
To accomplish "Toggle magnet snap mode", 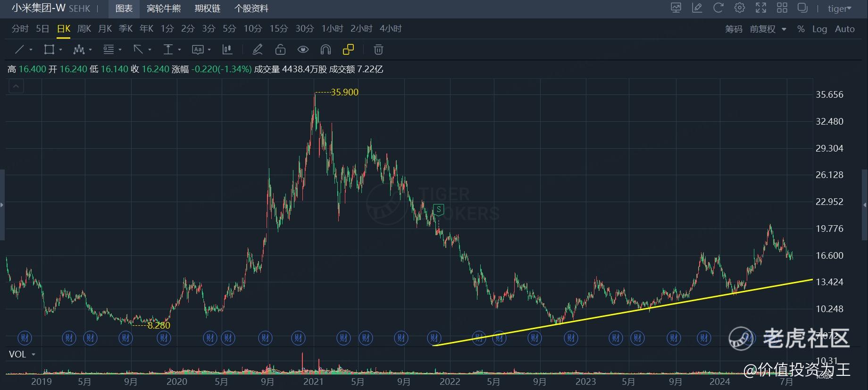I will (x=325, y=49).
